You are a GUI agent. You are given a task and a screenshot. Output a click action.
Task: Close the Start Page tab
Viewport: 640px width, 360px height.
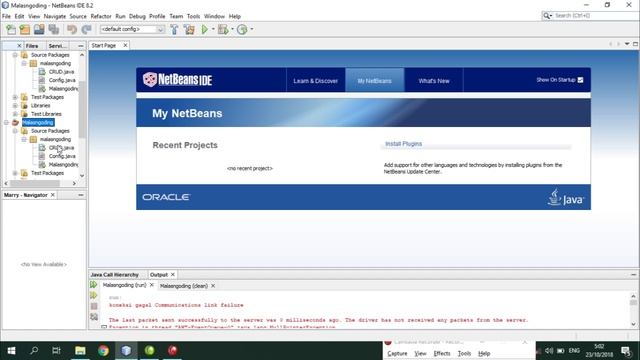(125, 45)
